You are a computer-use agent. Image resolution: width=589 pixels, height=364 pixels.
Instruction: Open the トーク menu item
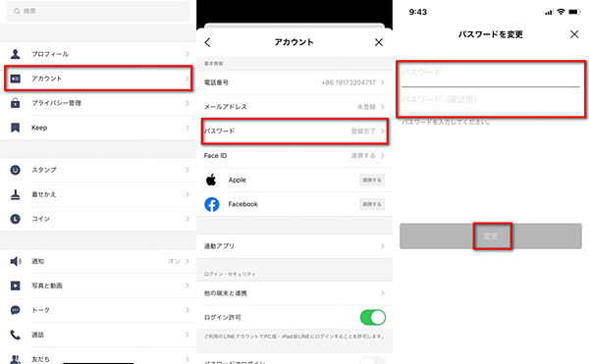(x=98, y=310)
